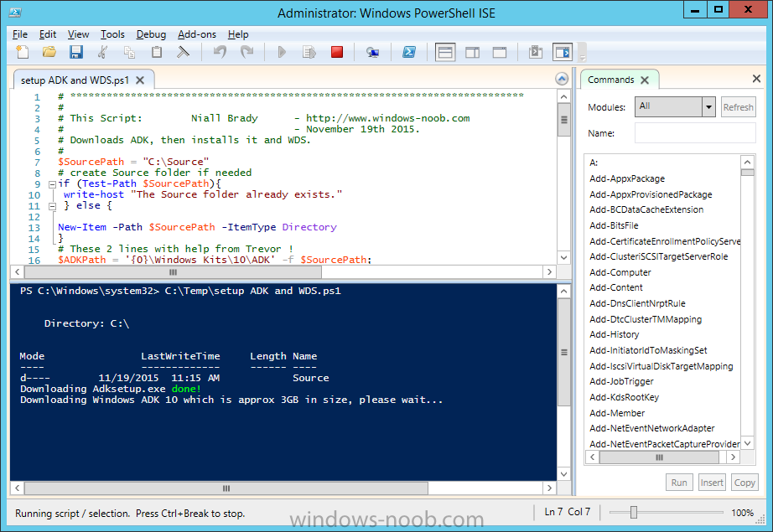This screenshot has height=532, width=773.
Task: Open the Tools menu
Action: (x=112, y=34)
